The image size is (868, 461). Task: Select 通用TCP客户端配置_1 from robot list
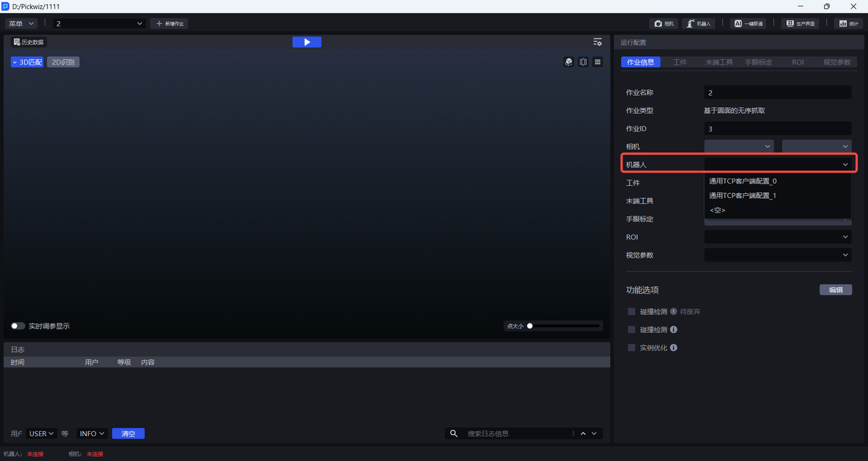743,196
